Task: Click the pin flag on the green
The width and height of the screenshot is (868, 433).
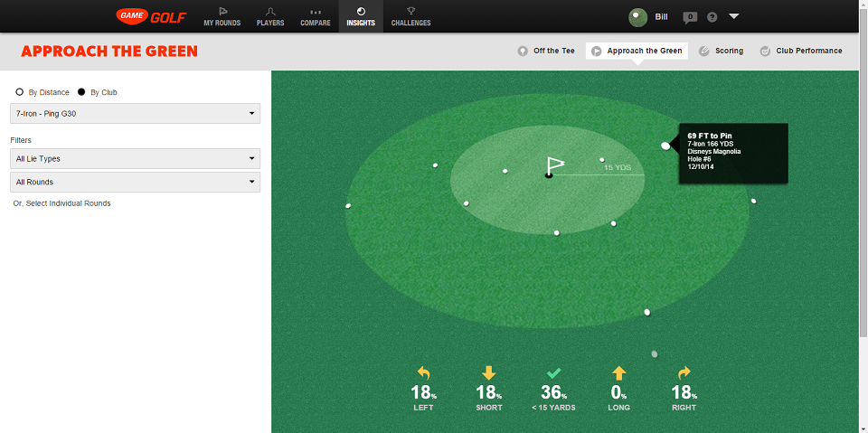Action: [553, 165]
